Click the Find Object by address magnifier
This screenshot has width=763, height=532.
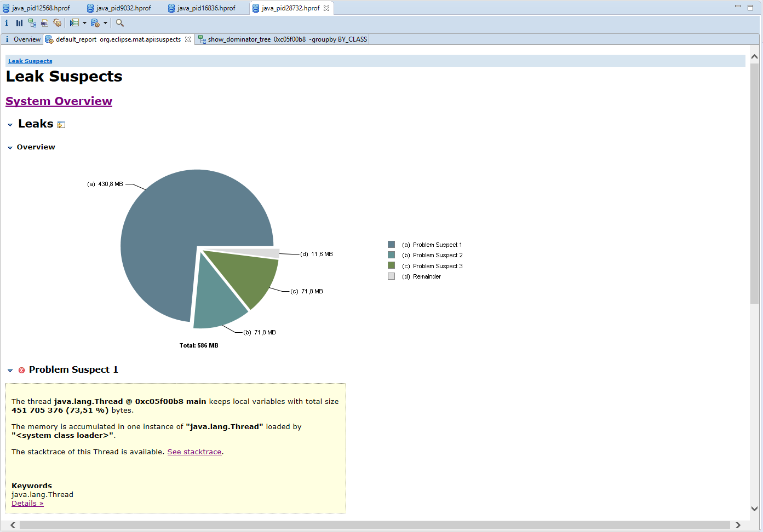coord(120,23)
